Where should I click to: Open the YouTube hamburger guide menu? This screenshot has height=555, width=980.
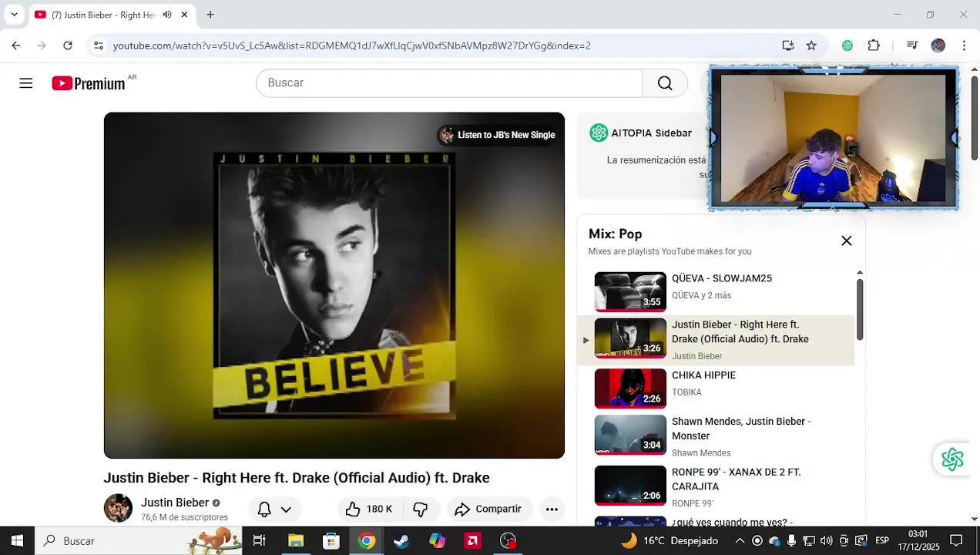click(26, 83)
